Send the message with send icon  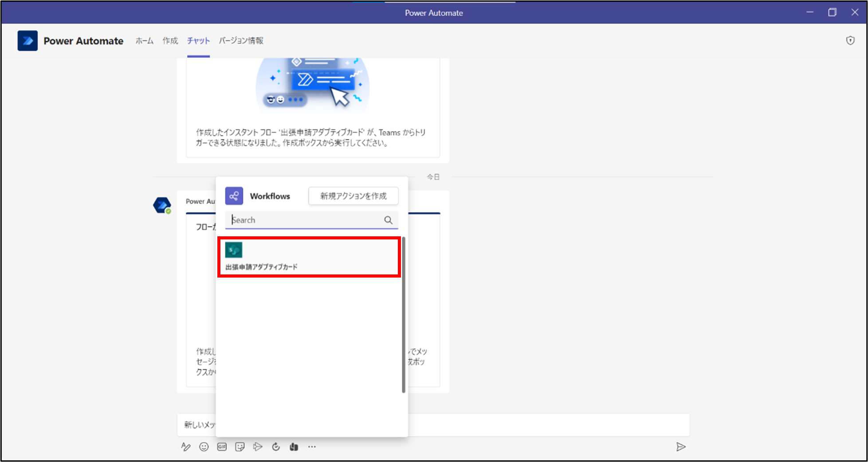pyautogui.click(x=681, y=446)
